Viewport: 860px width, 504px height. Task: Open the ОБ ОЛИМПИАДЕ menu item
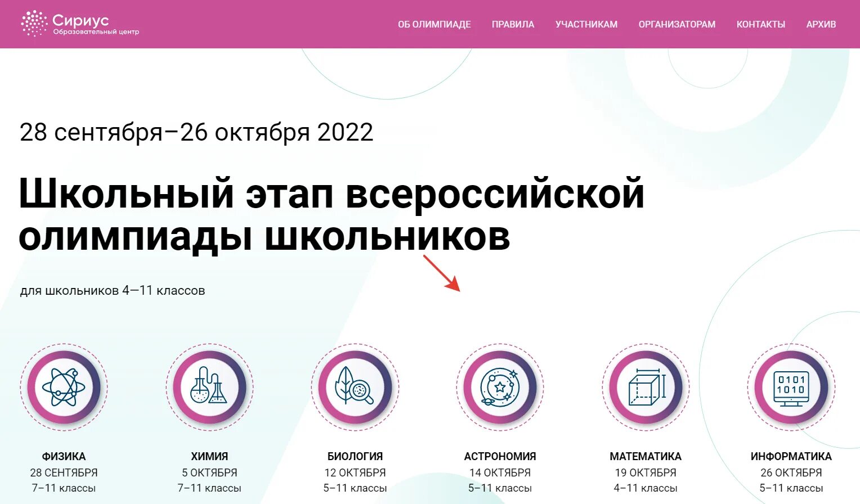click(435, 24)
